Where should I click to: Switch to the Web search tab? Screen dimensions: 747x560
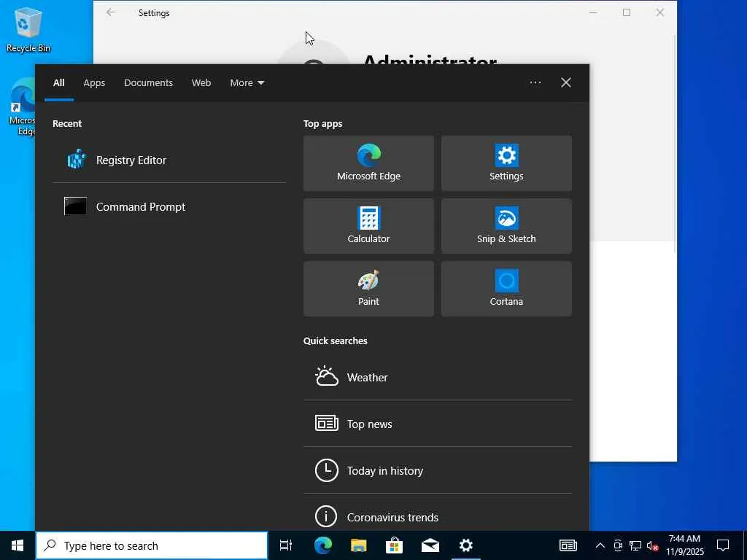pyautogui.click(x=201, y=83)
